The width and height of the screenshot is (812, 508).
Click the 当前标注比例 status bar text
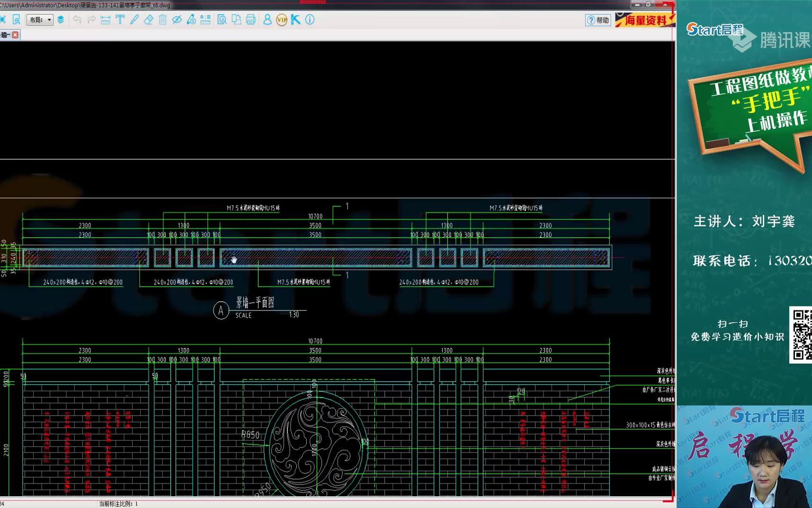[118, 504]
